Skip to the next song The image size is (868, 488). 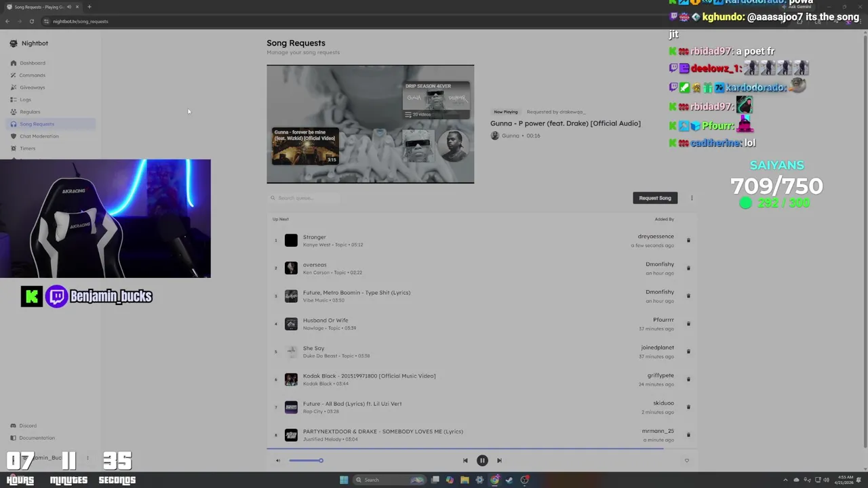click(499, 461)
